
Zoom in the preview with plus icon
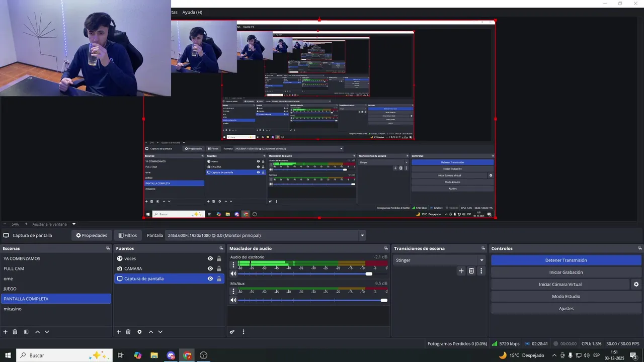(26, 224)
